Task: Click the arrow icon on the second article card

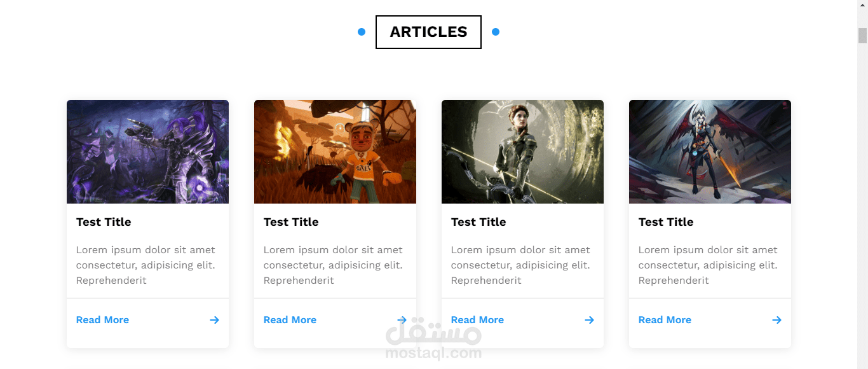Action: point(402,320)
